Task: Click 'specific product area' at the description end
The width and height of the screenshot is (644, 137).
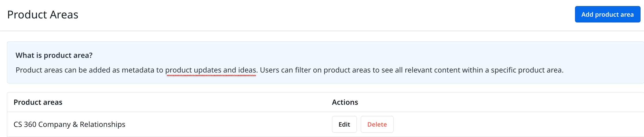Action: [x=527, y=70]
